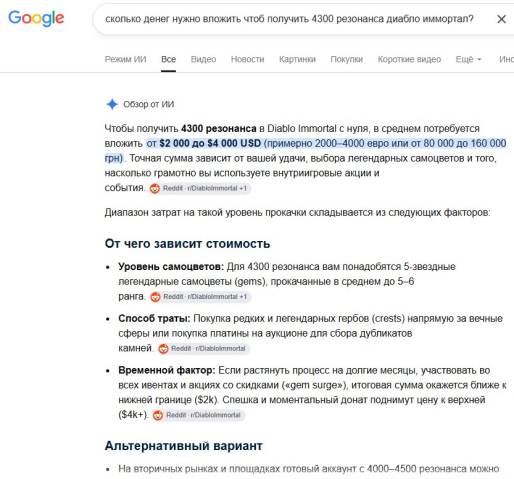This screenshot has height=479, width=514.
Task: Click inside the search query field
Action: (x=289, y=19)
